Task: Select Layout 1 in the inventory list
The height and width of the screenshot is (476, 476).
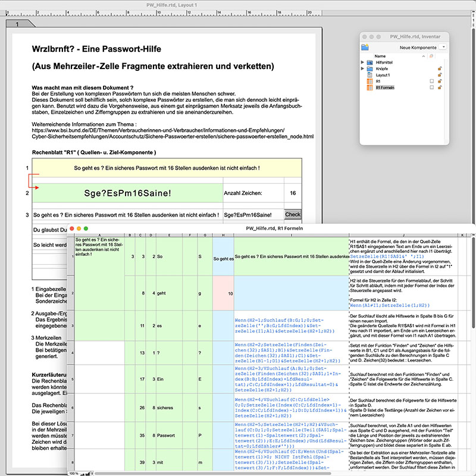Action: [384, 75]
